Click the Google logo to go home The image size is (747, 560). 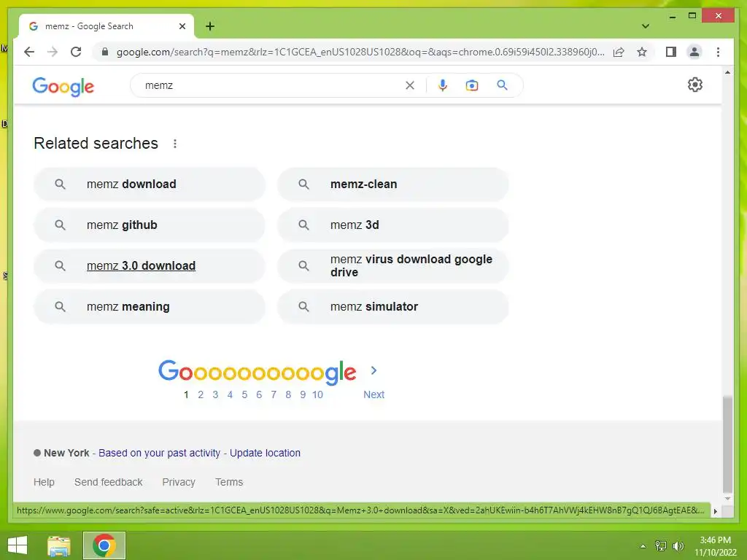pyautogui.click(x=63, y=86)
